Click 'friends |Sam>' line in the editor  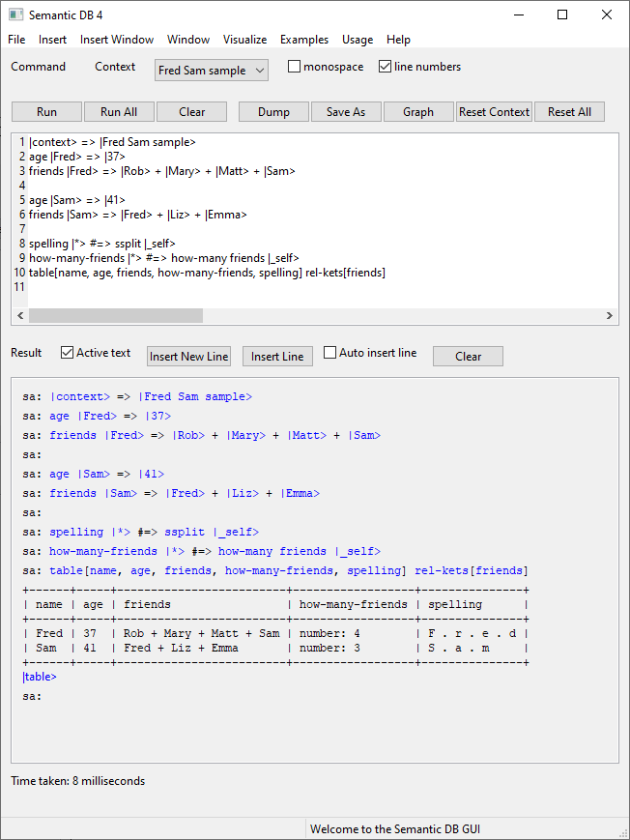point(137,215)
